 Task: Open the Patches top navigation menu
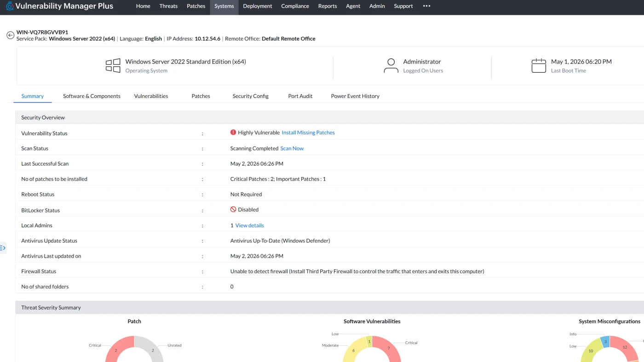click(196, 6)
